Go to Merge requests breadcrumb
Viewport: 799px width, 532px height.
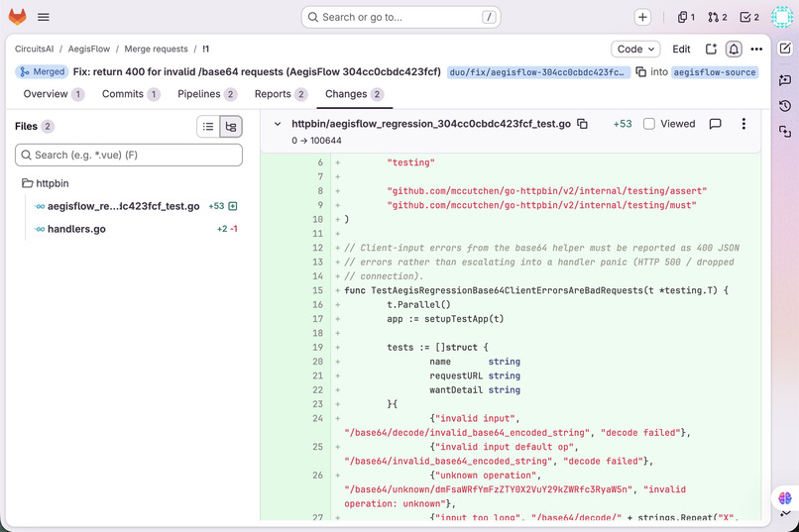tap(156, 49)
